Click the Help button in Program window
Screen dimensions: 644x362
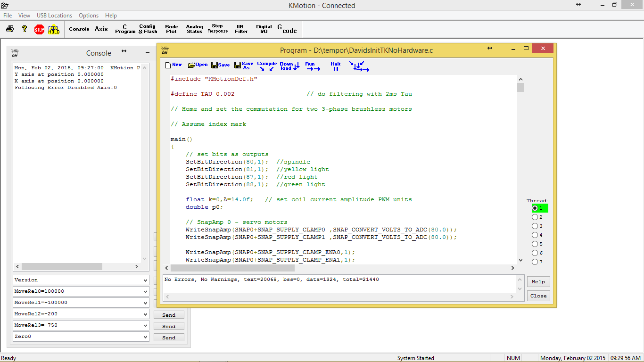point(538,282)
